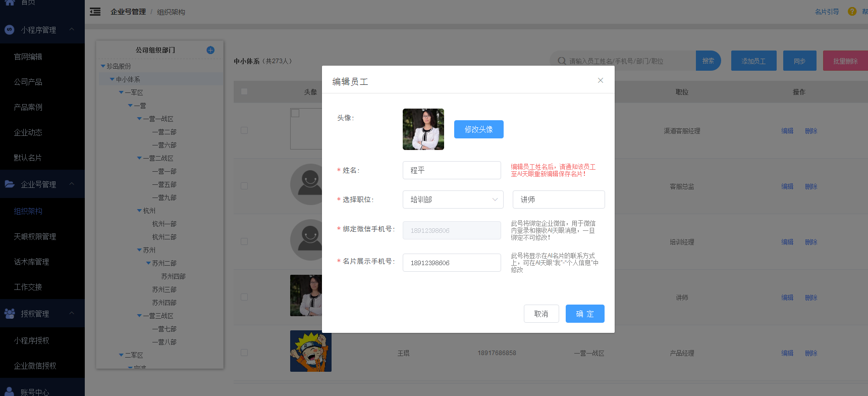Close the edit employee dialog

coord(601,80)
